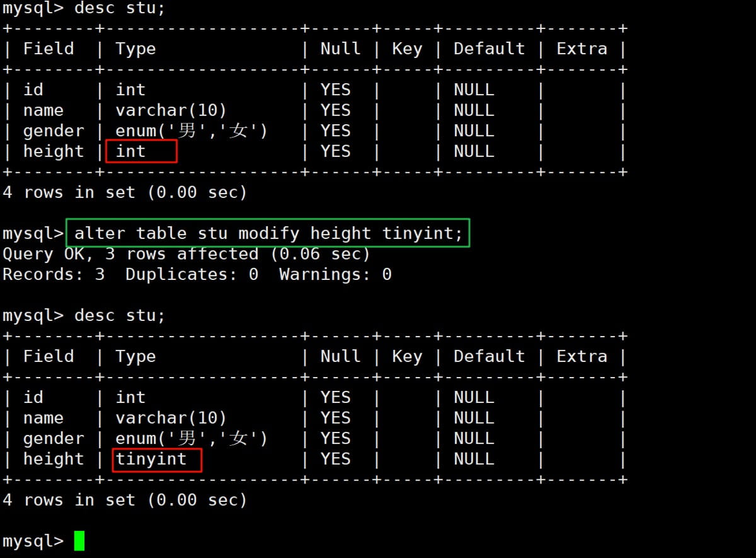Screen dimensions: 756x558
Task: Click the green-boxed alter table command
Action: tap(268, 233)
